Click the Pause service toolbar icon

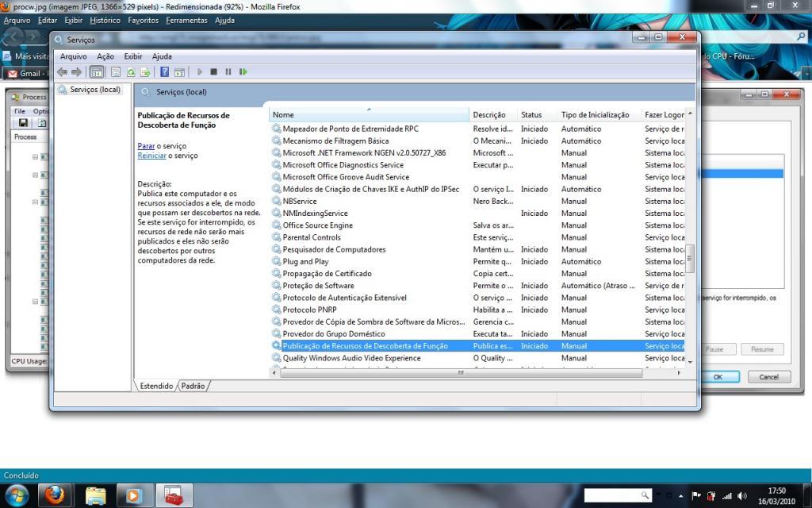pyautogui.click(x=228, y=72)
